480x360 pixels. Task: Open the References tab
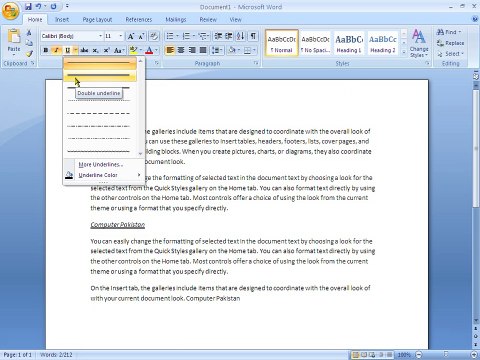[139, 20]
